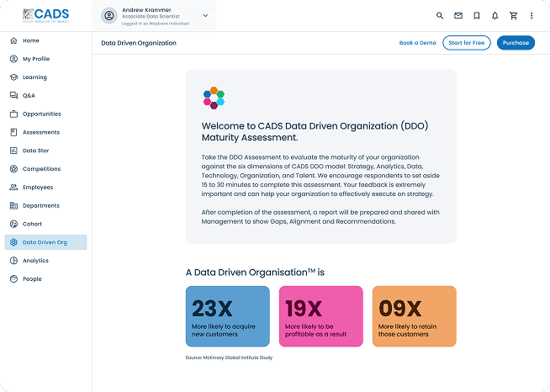The width and height of the screenshot is (550, 392).
Task: Open the three-dot more options menu
Action: pyautogui.click(x=531, y=15)
